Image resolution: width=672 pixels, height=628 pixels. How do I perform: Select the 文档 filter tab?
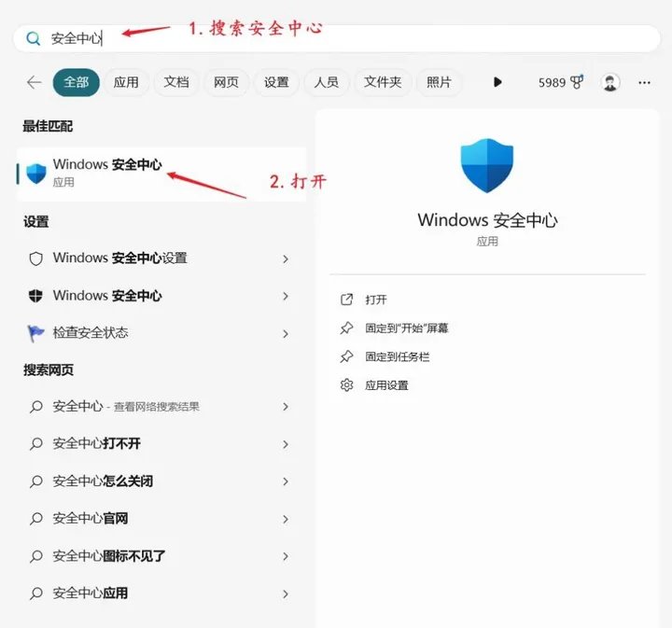(x=176, y=82)
